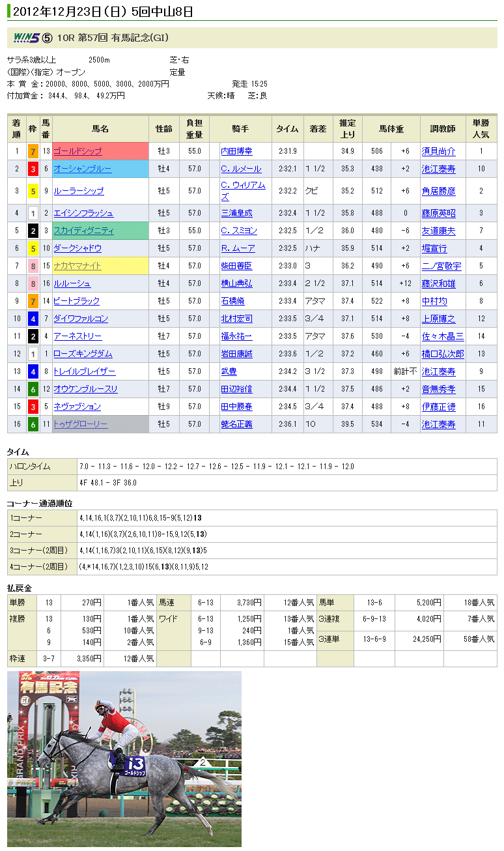This screenshot has width=504, height=851.
Task: Open jockey C.ルメール profile link
Action: 241,169
